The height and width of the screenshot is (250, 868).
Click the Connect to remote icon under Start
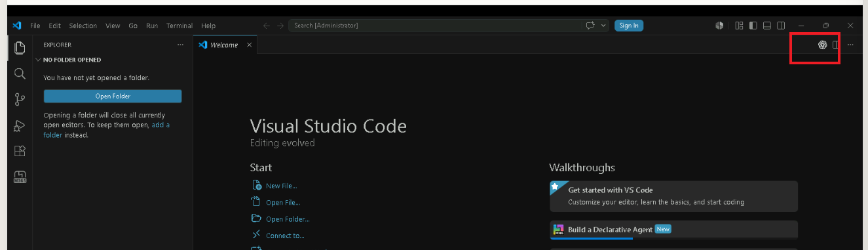click(x=257, y=235)
